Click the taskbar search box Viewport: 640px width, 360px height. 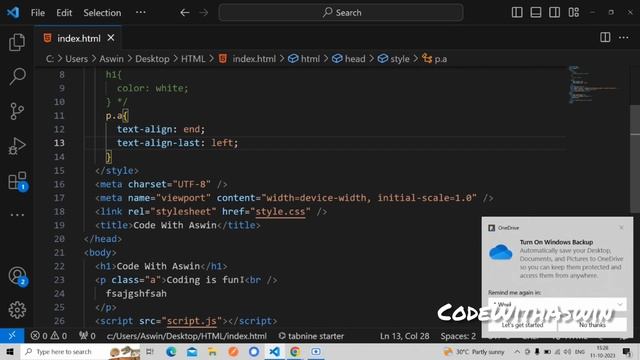[x=80, y=351]
